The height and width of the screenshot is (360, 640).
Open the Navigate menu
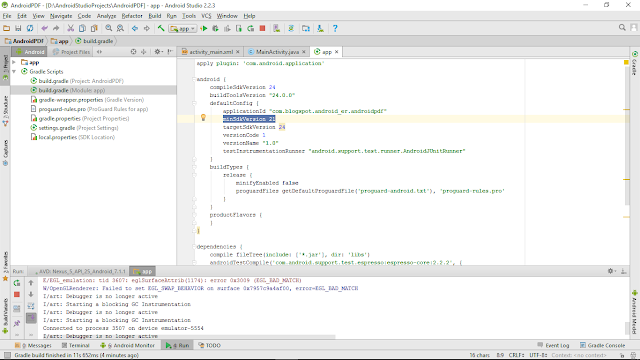pos(61,16)
